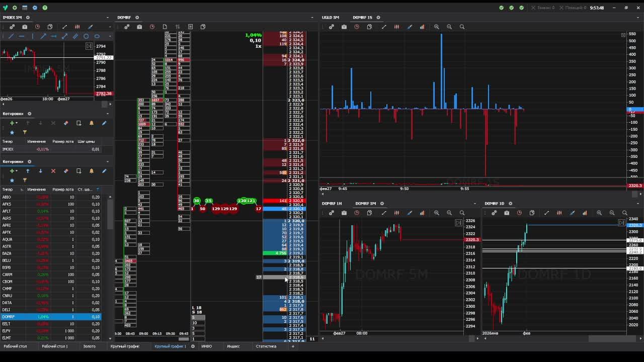Viewport: 644px width, 362px height.
Task: Select the circle drawing tool in IMOEX chart
Action: click(86, 36)
